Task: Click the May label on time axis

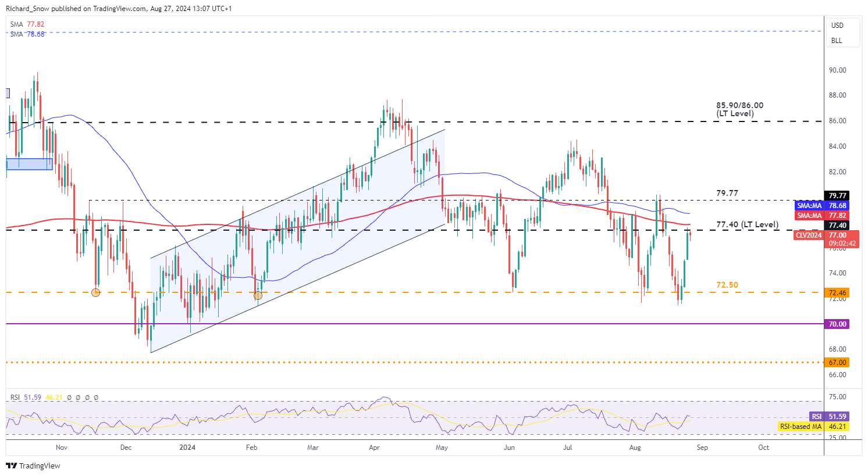Action: (x=442, y=448)
